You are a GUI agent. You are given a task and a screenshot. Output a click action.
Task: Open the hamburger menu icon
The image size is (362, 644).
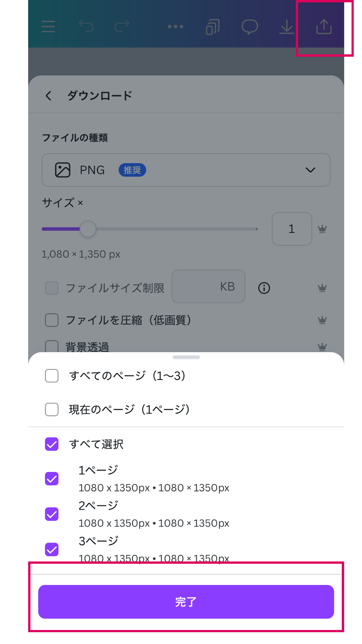click(48, 26)
